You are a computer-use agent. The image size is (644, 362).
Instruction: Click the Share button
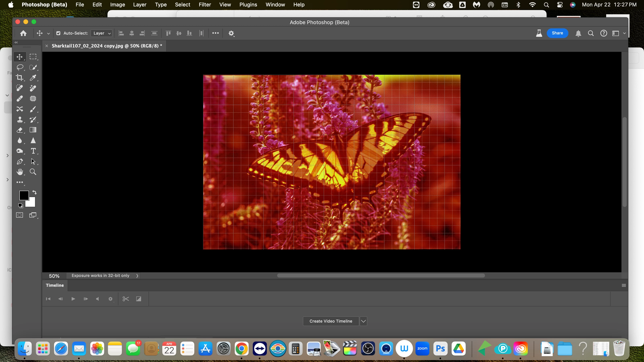pos(557,33)
